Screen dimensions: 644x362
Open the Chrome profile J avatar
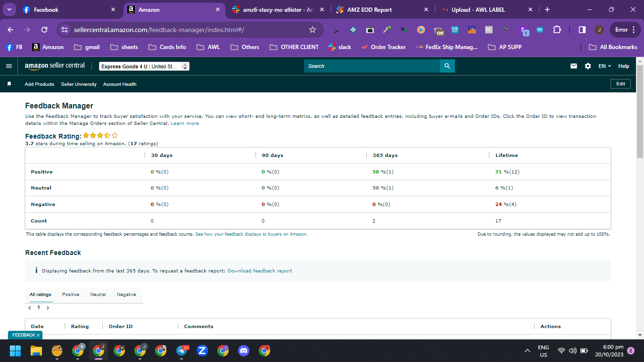pos(599,30)
